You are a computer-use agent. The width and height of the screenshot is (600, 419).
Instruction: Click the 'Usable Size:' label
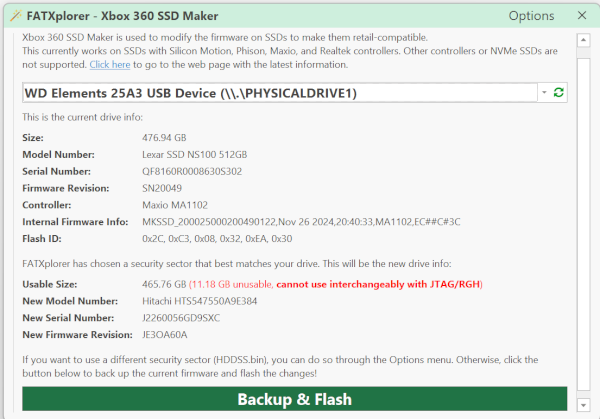(50, 284)
